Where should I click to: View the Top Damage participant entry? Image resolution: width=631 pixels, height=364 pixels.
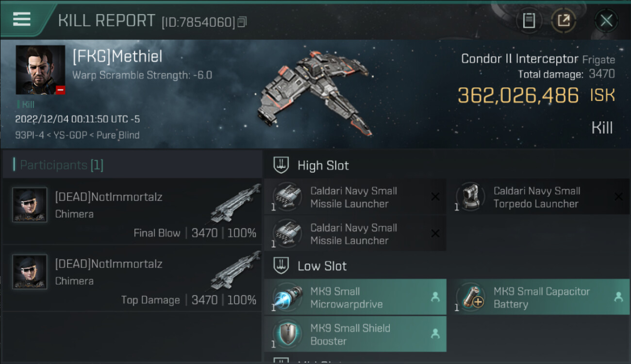pyautogui.click(x=132, y=278)
